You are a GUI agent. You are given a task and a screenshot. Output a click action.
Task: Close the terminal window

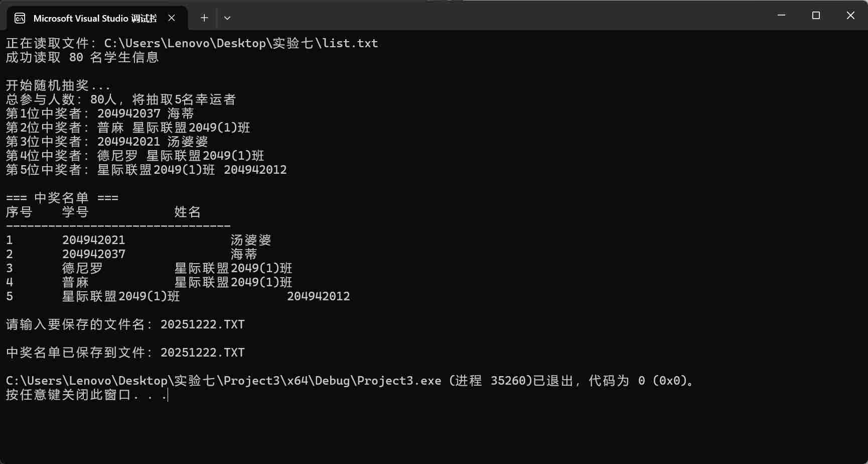[850, 16]
